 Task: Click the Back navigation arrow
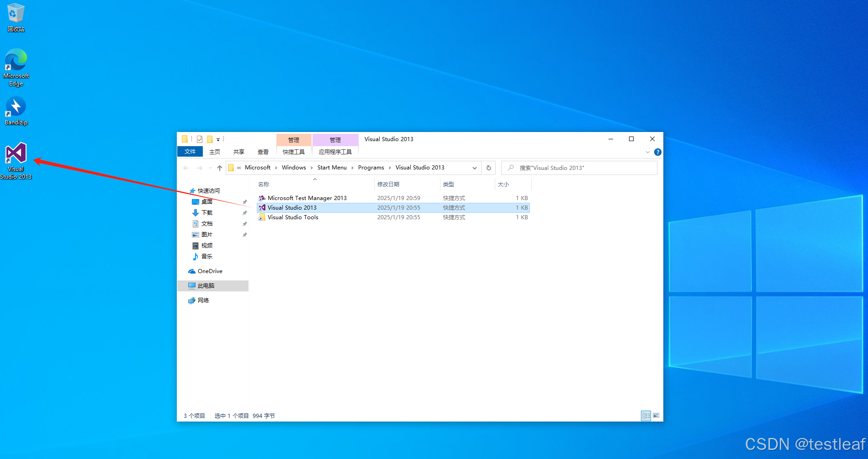tap(186, 168)
